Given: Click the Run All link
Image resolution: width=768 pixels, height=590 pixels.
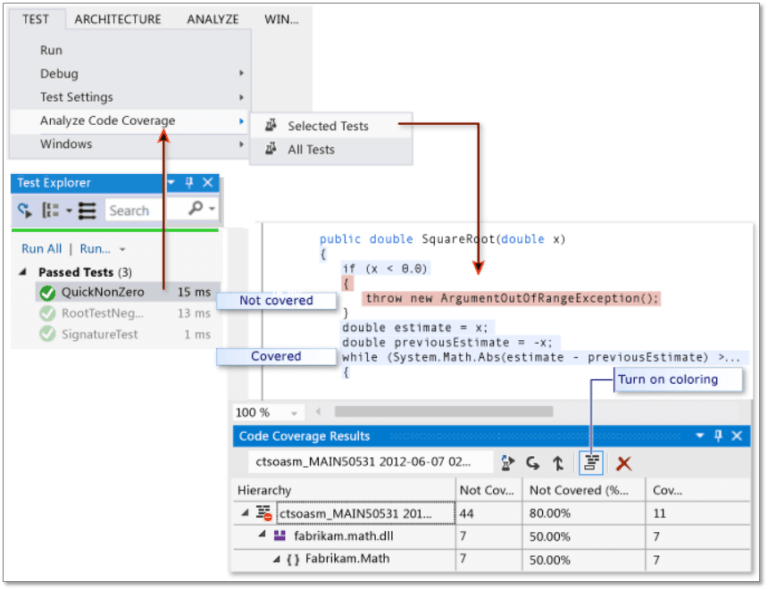Looking at the screenshot, I should point(42,249).
